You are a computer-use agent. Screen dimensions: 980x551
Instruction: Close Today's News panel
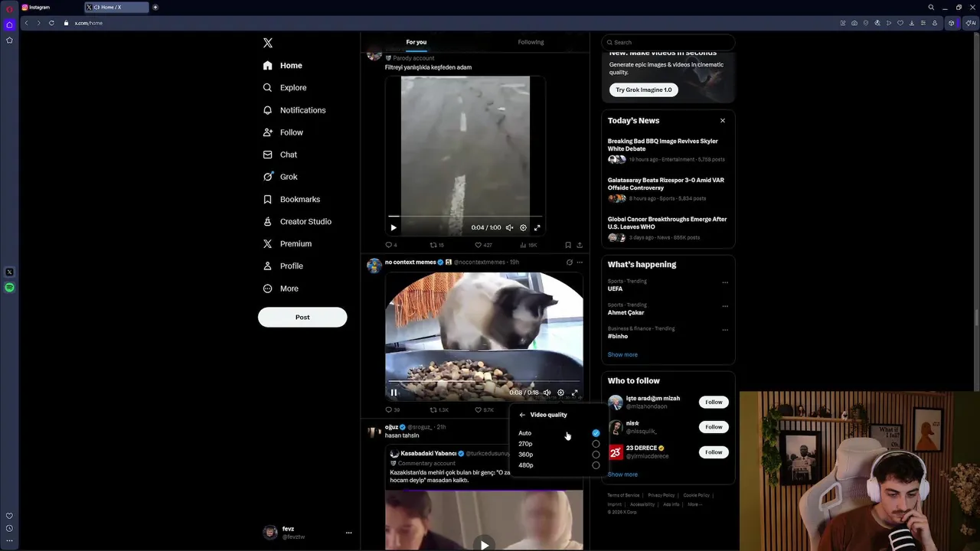click(x=722, y=120)
